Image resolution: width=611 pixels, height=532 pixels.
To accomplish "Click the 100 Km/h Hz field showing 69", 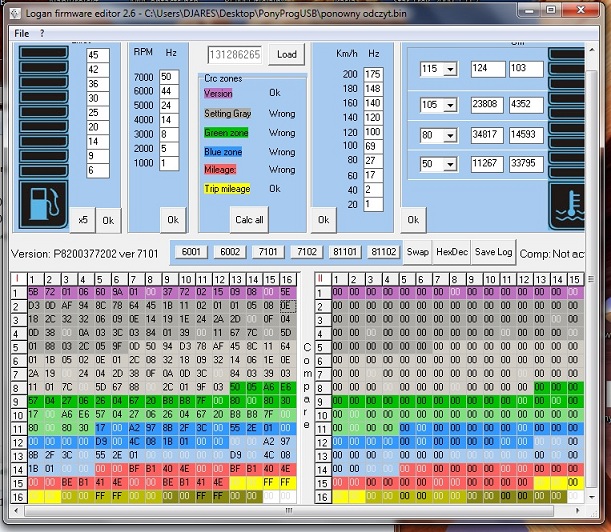I will pyautogui.click(x=373, y=146).
